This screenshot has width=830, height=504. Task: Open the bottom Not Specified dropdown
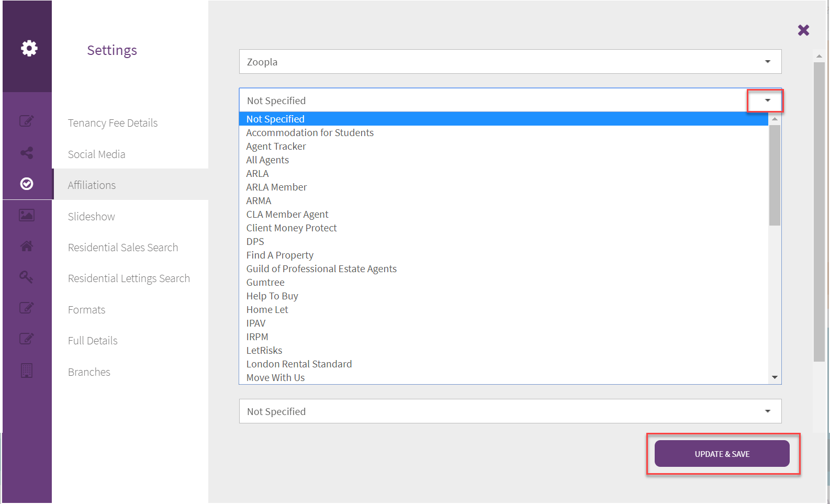pos(510,411)
